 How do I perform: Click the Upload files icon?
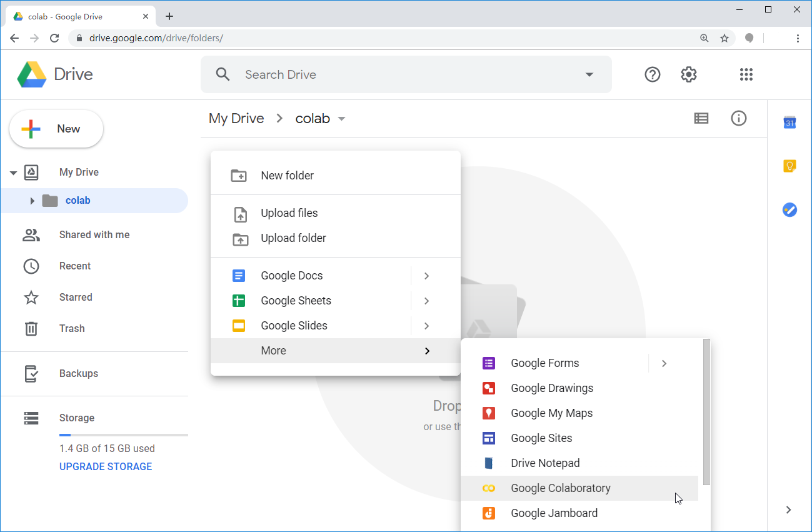(240, 214)
